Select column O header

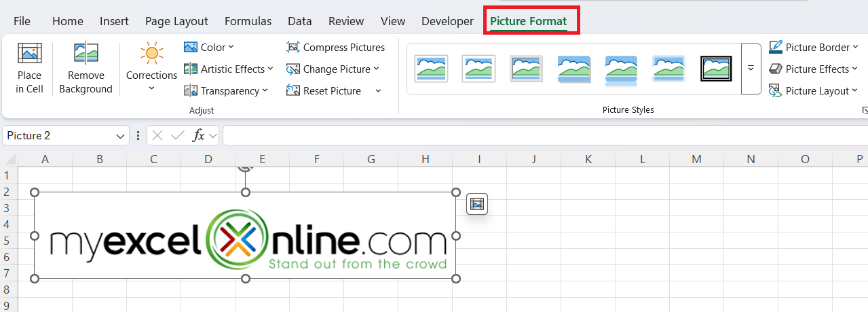(x=805, y=160)
